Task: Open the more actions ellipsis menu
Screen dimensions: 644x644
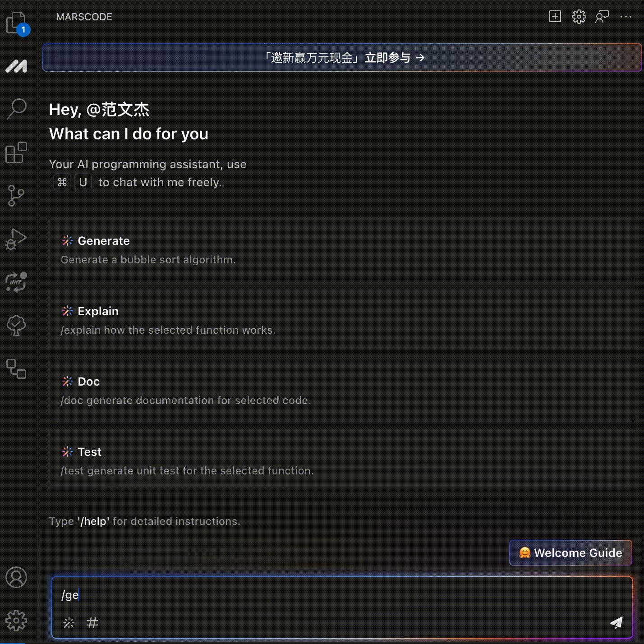Action: click(x=626, y=17)
